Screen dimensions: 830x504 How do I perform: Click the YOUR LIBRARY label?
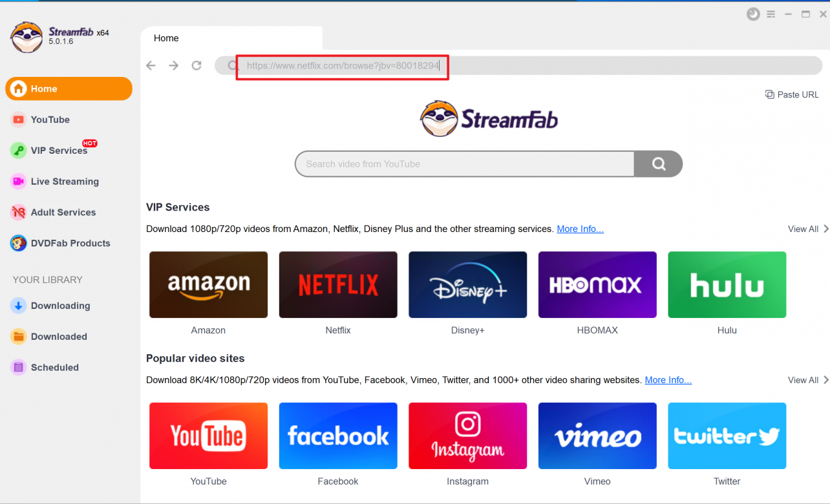48,280
